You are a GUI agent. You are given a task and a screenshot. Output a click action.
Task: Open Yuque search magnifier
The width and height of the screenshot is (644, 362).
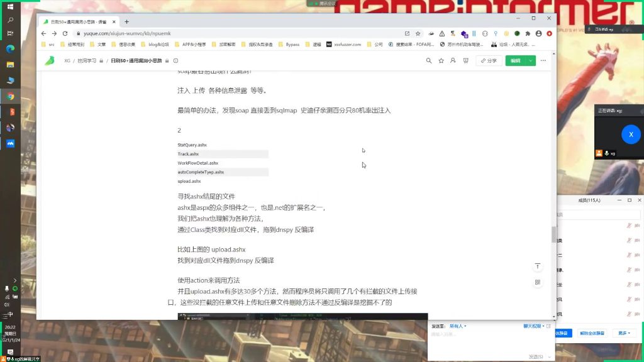pyautogui.click(x=429, y=61)
